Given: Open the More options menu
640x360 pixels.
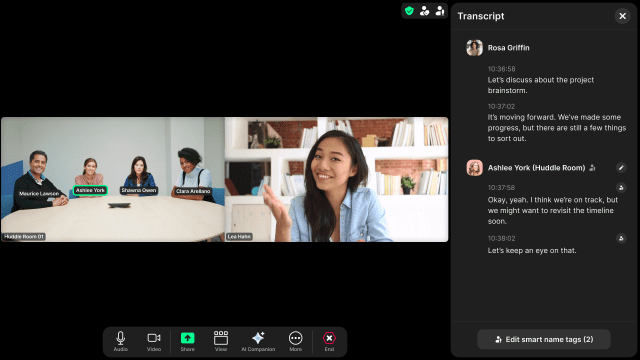Looking at the screenshot, I should click(x=296, y=341).
